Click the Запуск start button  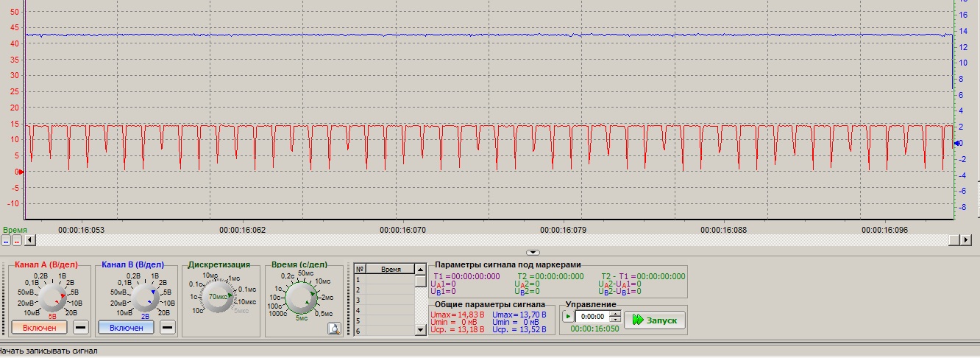coord(655,320)
